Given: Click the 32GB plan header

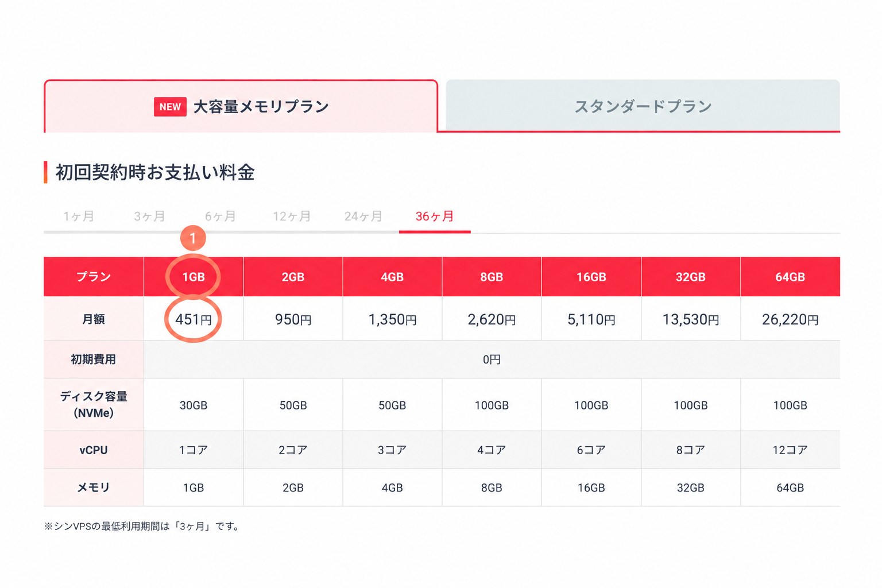Looking at the screenshot, I should click(691, 277).
